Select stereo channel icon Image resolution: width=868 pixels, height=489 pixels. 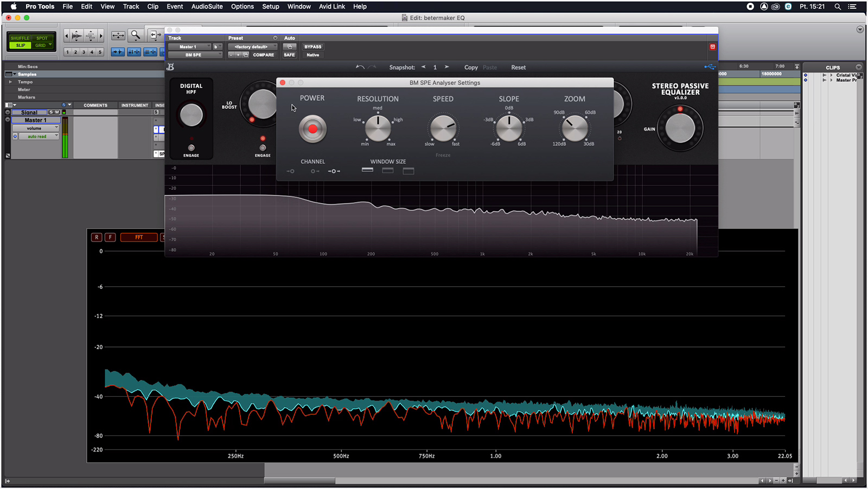click(334, 171)
